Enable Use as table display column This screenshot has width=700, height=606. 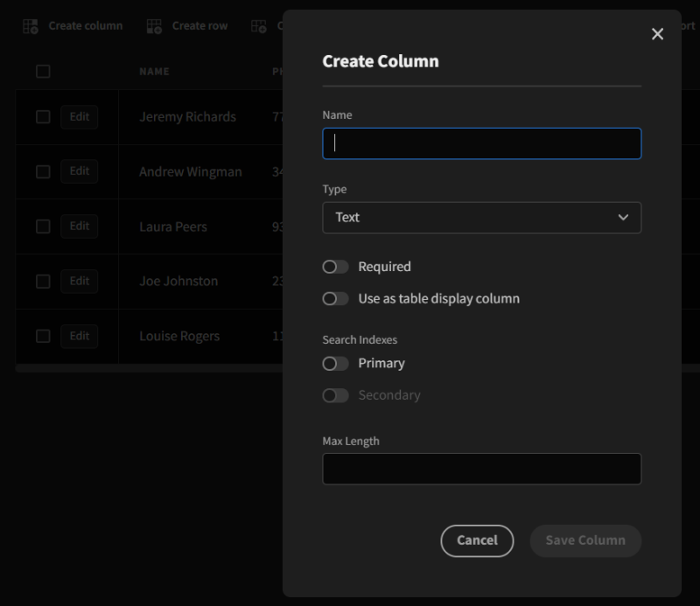(x=335, y=299)
